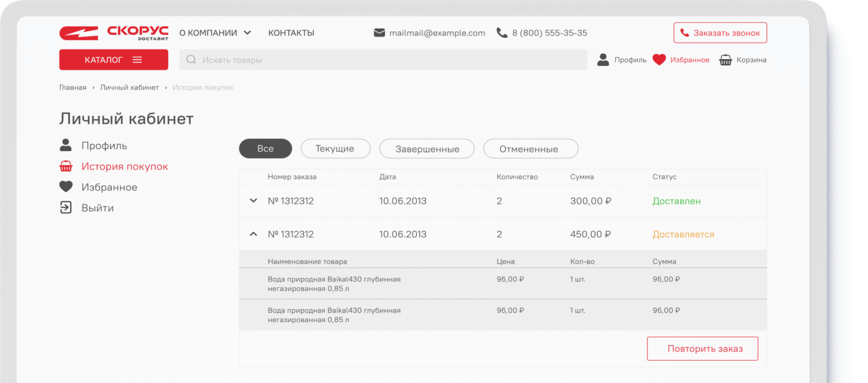Click the sidebar heart Избранное icon
Viewport: 868px width, 383px height.
(66, 187)
